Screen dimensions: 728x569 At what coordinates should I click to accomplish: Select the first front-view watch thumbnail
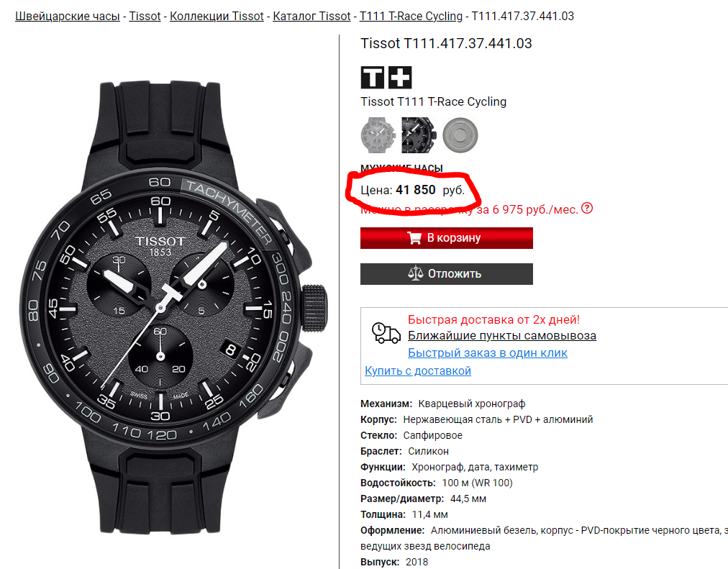click(378, 134)
